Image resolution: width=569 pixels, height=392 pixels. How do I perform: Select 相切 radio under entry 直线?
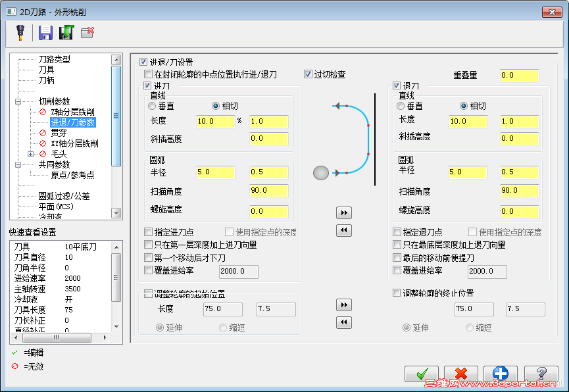pyautogui.click(x=216, y=106)
